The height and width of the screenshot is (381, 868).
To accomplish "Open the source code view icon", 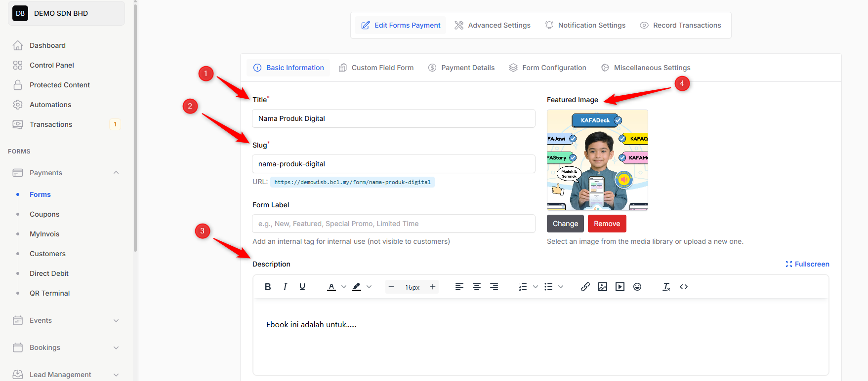I will pyautogui.click(x=684, y=287).
